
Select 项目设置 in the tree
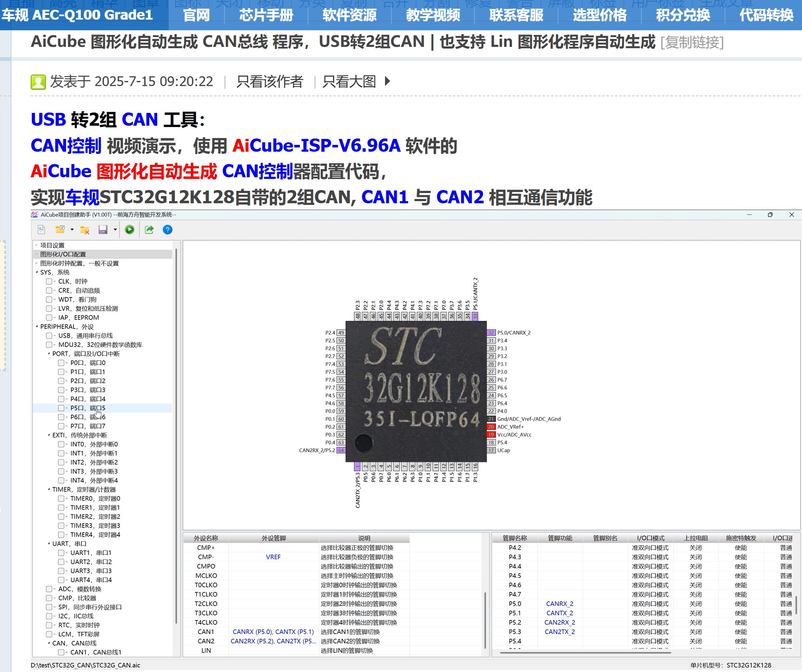tap(52, 245)
